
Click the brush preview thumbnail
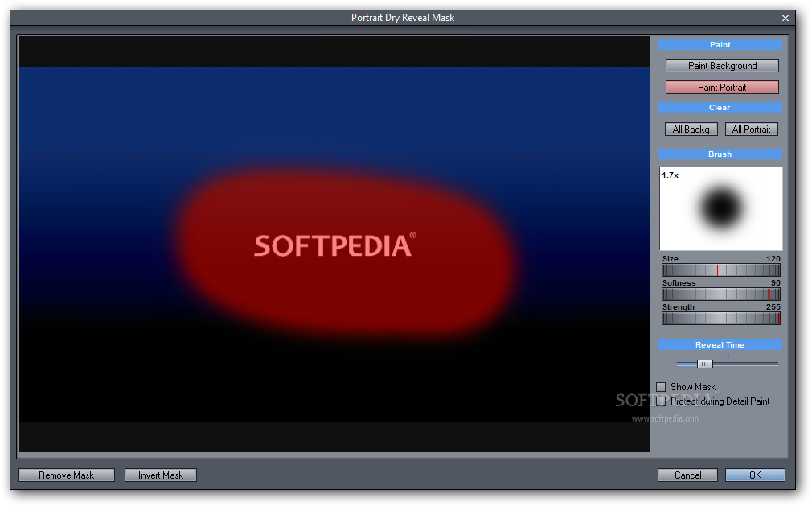tap(720, 208)
